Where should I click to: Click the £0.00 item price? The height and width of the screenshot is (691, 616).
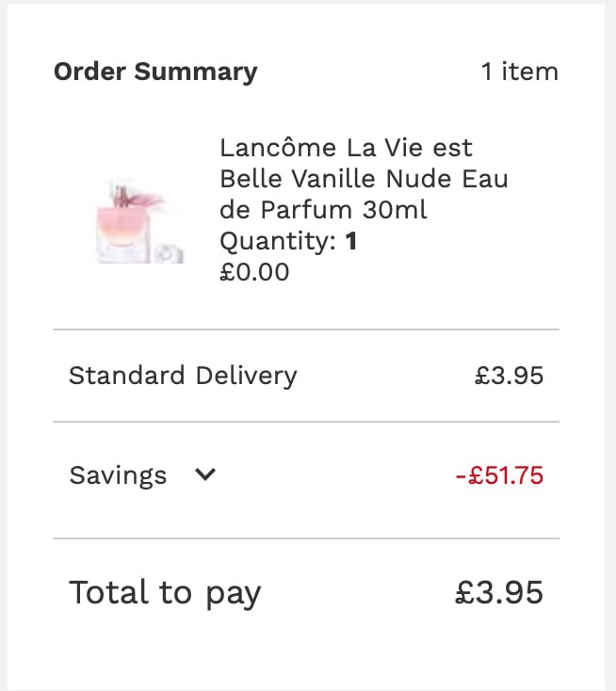tap(254, 272)
